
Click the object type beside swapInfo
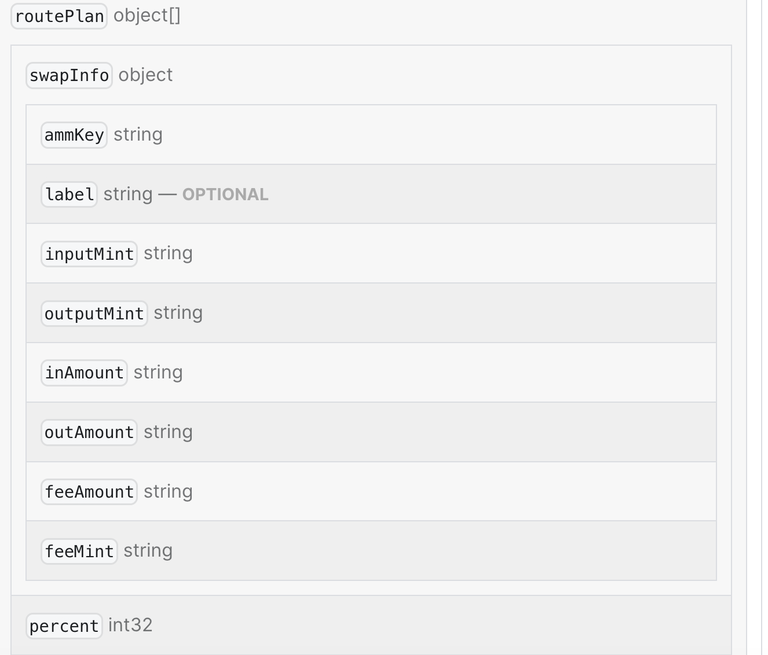pos(145,75)
